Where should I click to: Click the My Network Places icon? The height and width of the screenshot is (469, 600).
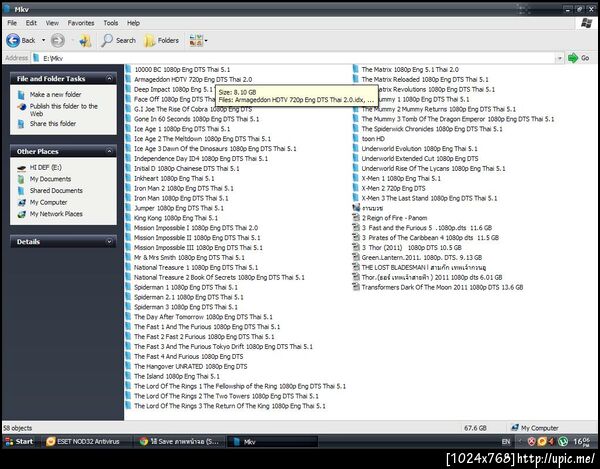tap(21, 214)
